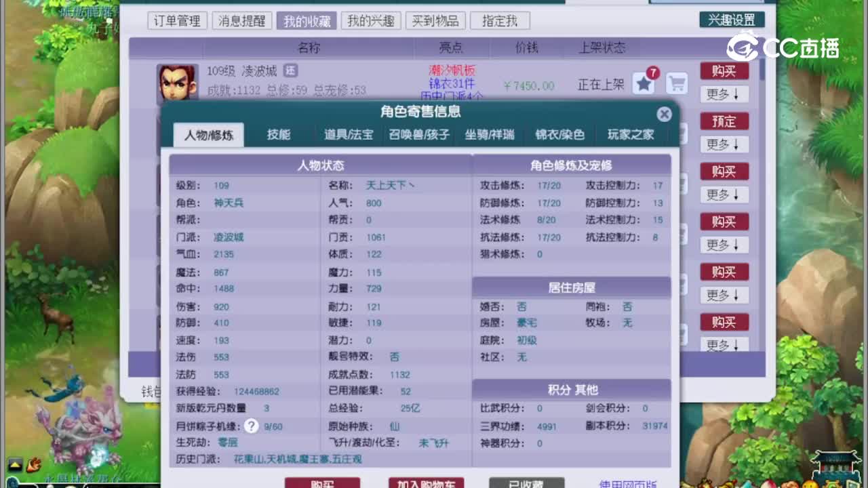
Task: Switch to the 技能 tab
Action: (278, 135)
